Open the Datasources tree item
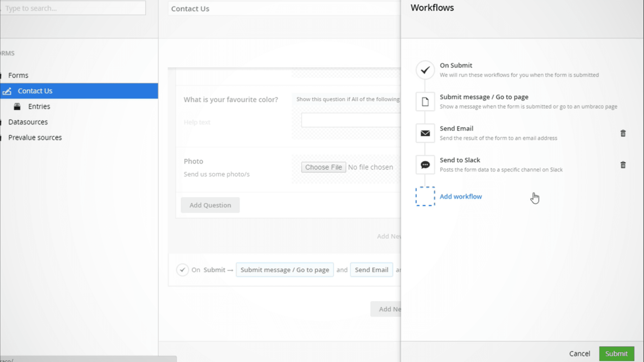This screenshot has height=362, width=644. click(28, 122)
